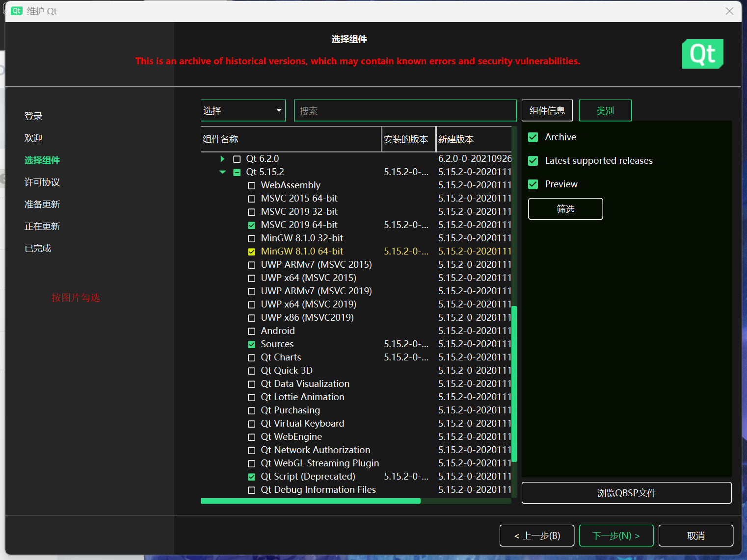Screen dimensions: 747x560
Task: Uncheck MSVC 2019 64-bit component
Action: pos(252,225)
